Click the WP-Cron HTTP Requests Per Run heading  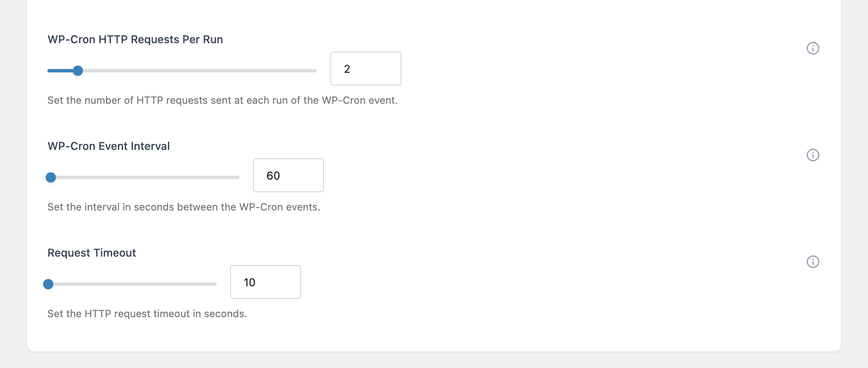coord(135,39)
